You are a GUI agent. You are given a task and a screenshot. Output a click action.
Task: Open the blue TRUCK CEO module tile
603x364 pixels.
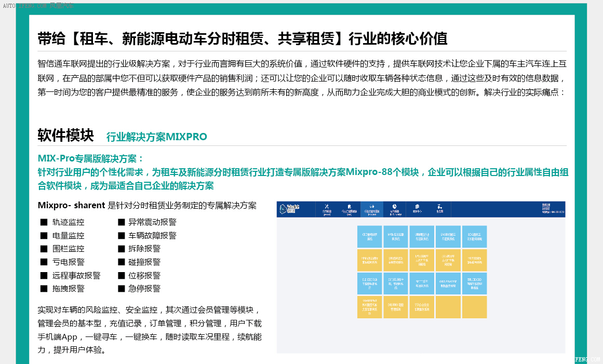(474, 284)
